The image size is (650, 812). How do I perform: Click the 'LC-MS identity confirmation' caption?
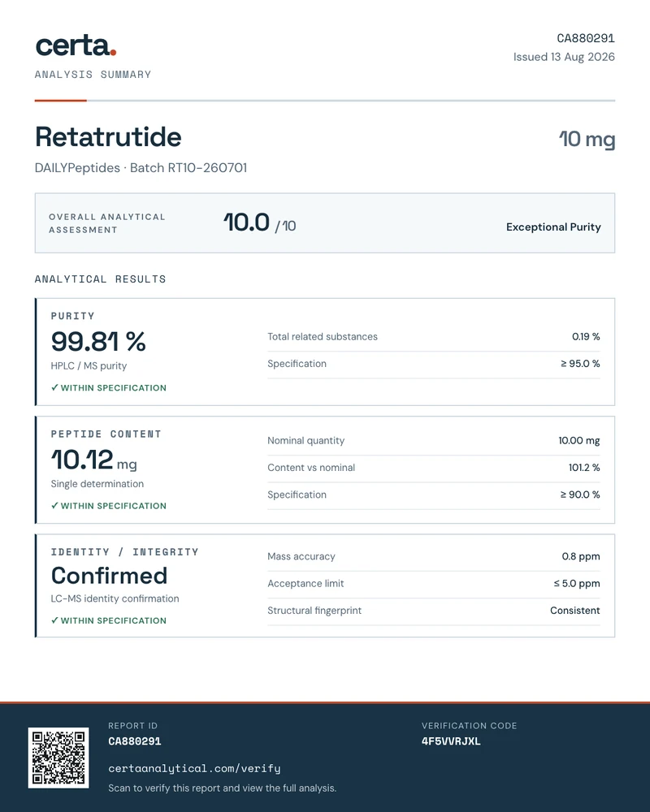click(x=115, y=598)
